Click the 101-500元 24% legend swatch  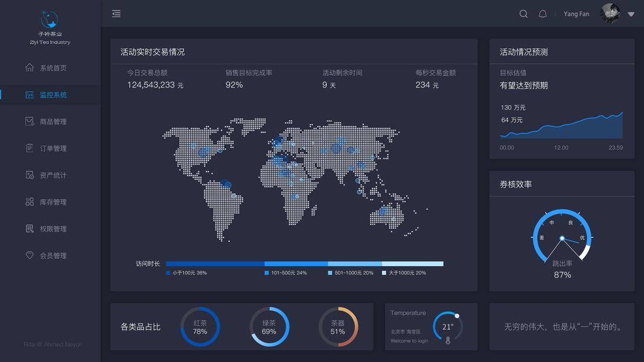coord(267,273)
